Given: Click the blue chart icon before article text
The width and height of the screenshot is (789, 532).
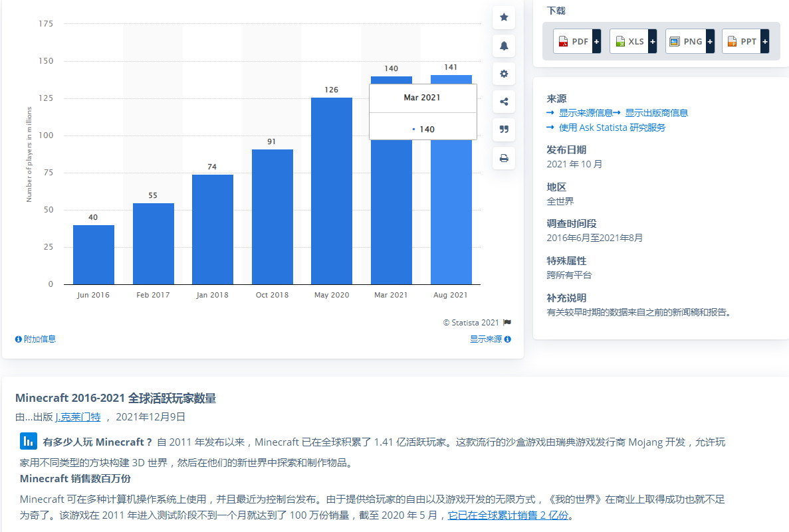Looking at the screenshot, I should (x=28, y=442).
